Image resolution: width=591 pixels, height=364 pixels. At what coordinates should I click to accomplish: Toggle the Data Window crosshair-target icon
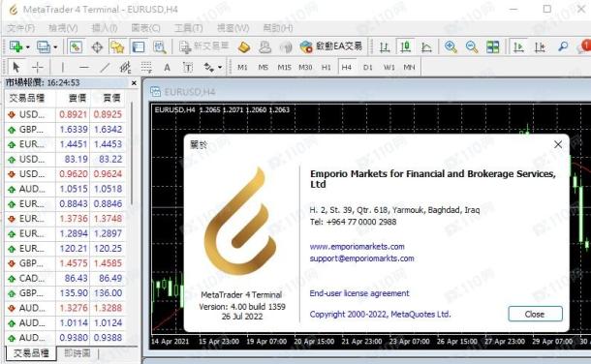click(x=97, y=47)
